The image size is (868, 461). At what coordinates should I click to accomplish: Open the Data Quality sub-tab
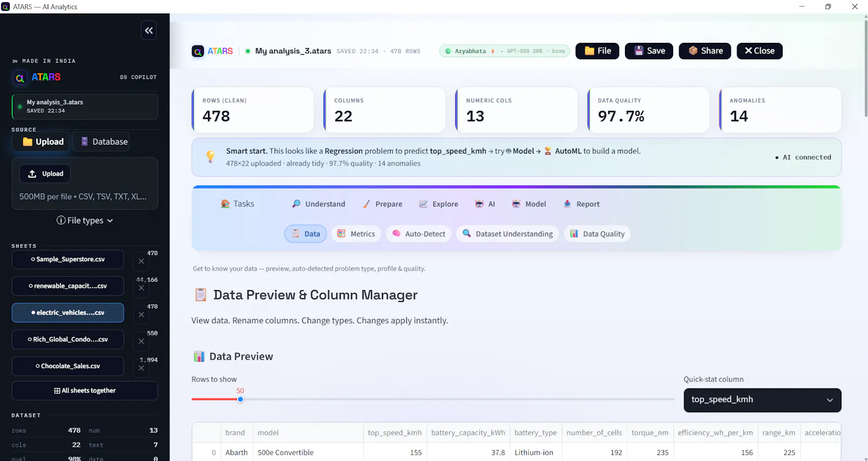tap(597, 234)
